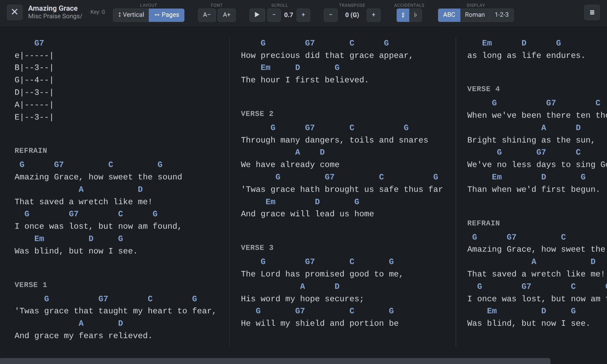Viewport: 607px width, 364px height.
Task: Raise transpose with the plus stepper
Action: (374, 15)
